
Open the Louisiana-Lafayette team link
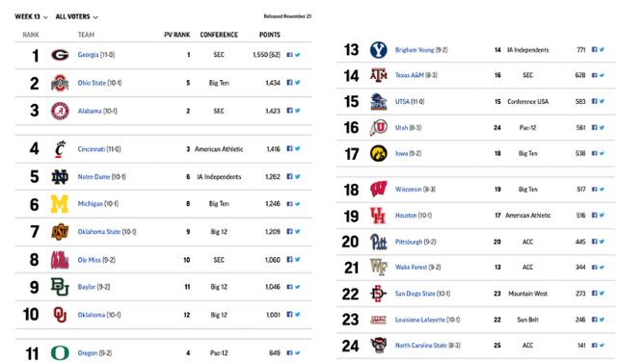[419, 320]
